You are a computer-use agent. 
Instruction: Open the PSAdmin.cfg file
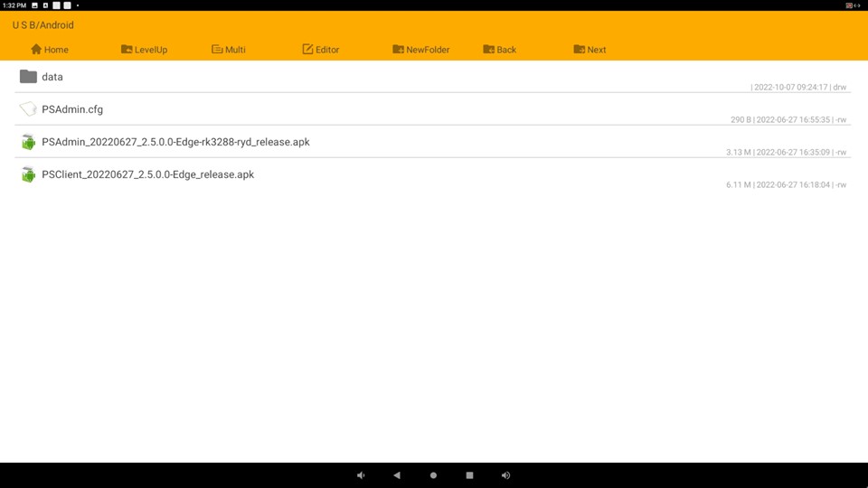point(72,110)
